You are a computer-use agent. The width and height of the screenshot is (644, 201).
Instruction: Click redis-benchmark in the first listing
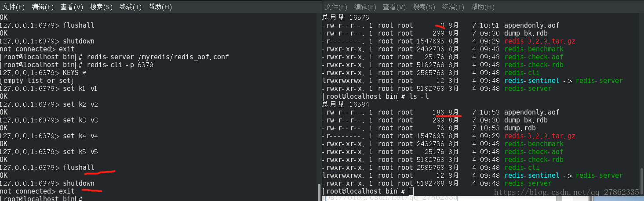534,49
